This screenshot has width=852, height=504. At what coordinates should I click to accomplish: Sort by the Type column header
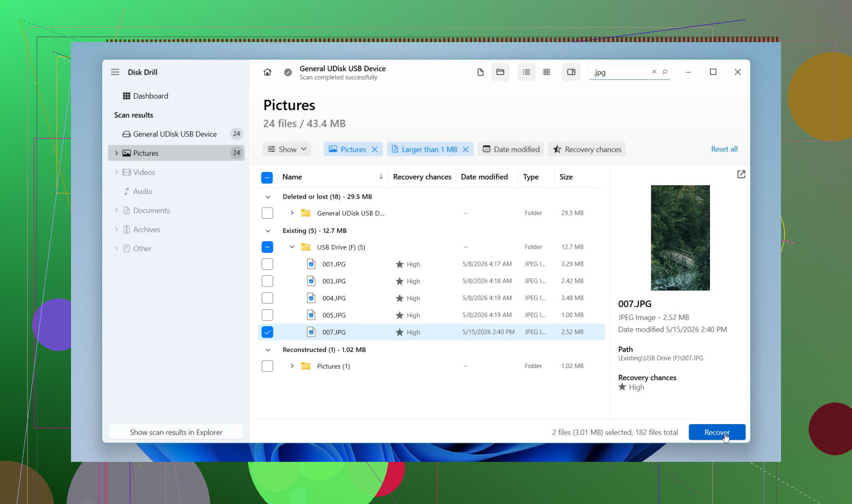[x=531, y=177]
